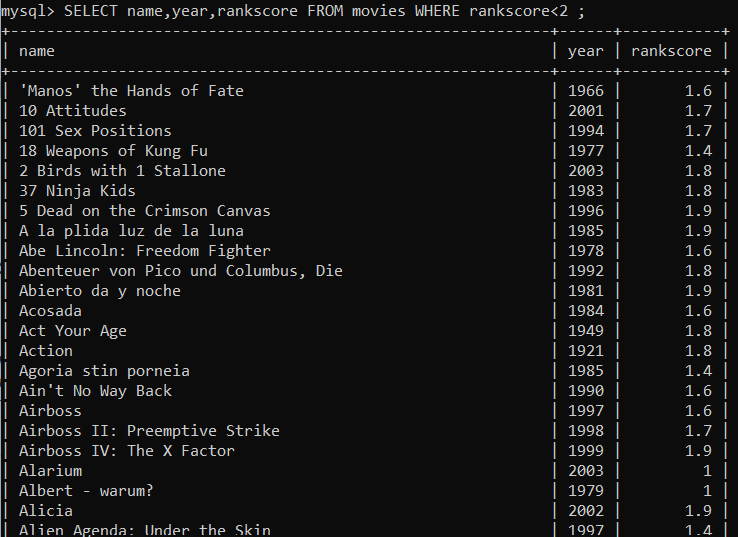Image resolution: width=738 pixels, height=537 pixels.
Task: Click year 1990 in Ain't No Way Back row
Action: click(x=586, y=391)
